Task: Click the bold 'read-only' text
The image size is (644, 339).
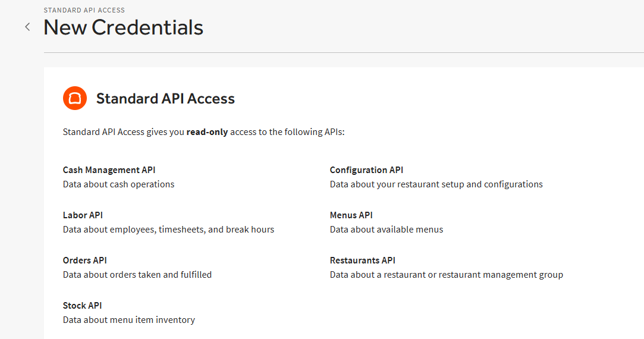Action: (x=207, y=132)
